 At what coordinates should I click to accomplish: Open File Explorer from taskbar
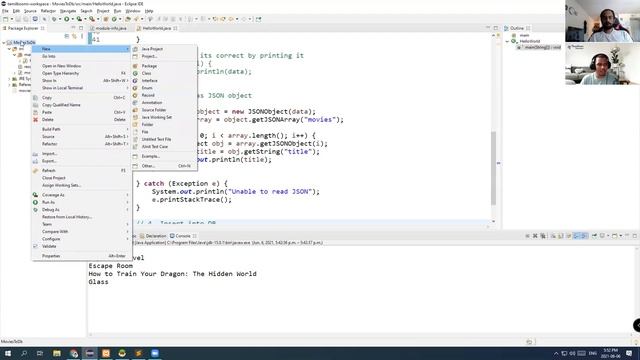[x=57, y=353]
